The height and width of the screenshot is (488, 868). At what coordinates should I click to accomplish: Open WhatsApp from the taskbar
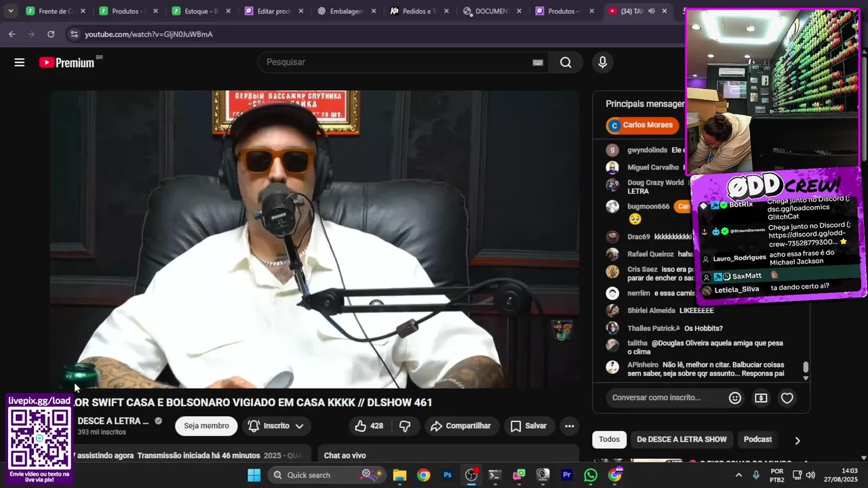tap(591, 475)
